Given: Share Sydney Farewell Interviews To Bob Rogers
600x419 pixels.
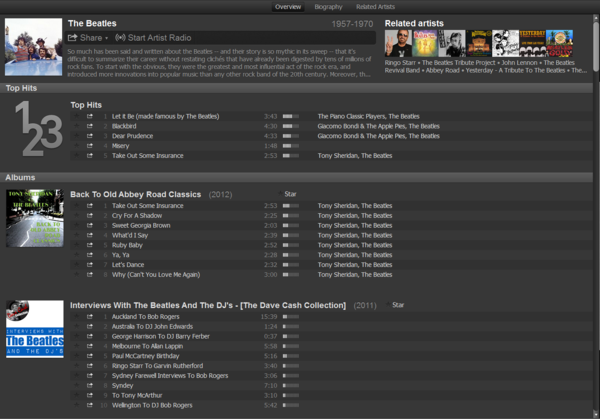Looking at the screenshot, I should [x=90, y=376].
